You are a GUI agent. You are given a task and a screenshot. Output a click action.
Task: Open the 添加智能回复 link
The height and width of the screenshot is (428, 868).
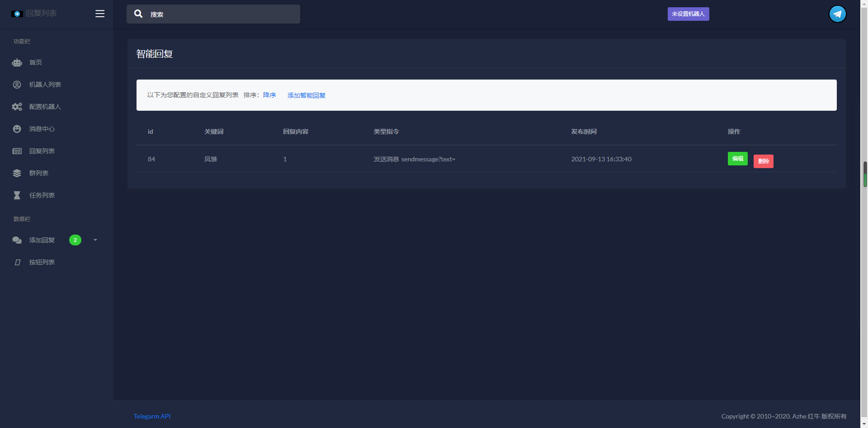pos(307,95)
